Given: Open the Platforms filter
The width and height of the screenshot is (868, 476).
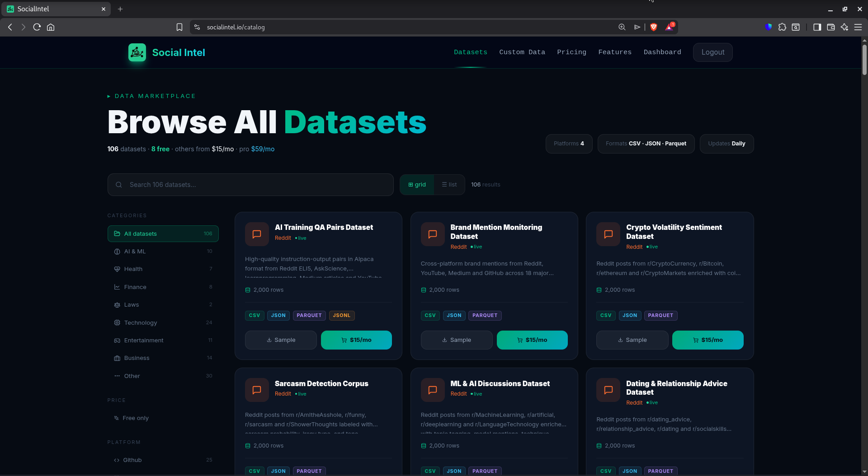Looking at the screenshot, I should 569,144.
